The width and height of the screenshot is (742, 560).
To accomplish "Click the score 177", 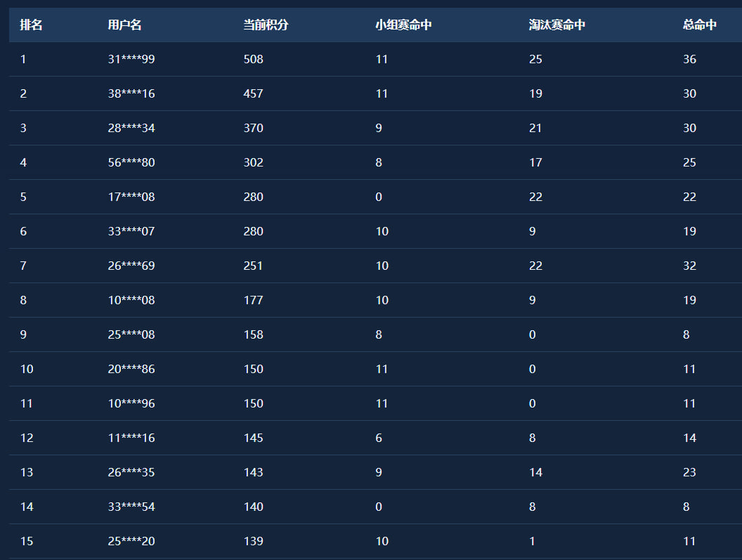I will (253, 300).
